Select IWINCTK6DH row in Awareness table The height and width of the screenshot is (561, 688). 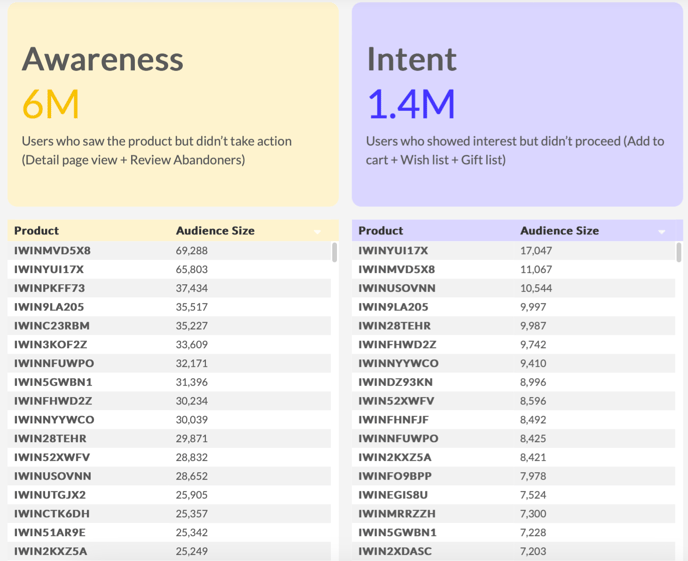coord(169,514)
